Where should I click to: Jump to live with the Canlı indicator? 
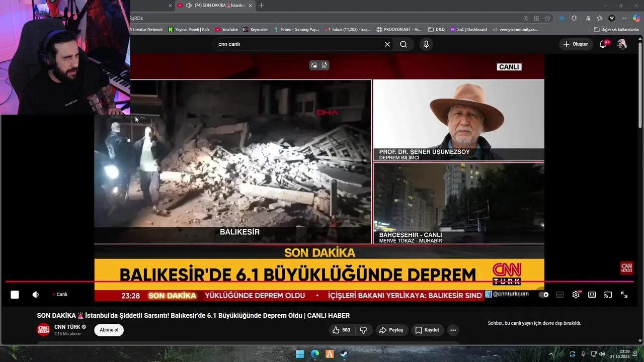pos(60,295)
